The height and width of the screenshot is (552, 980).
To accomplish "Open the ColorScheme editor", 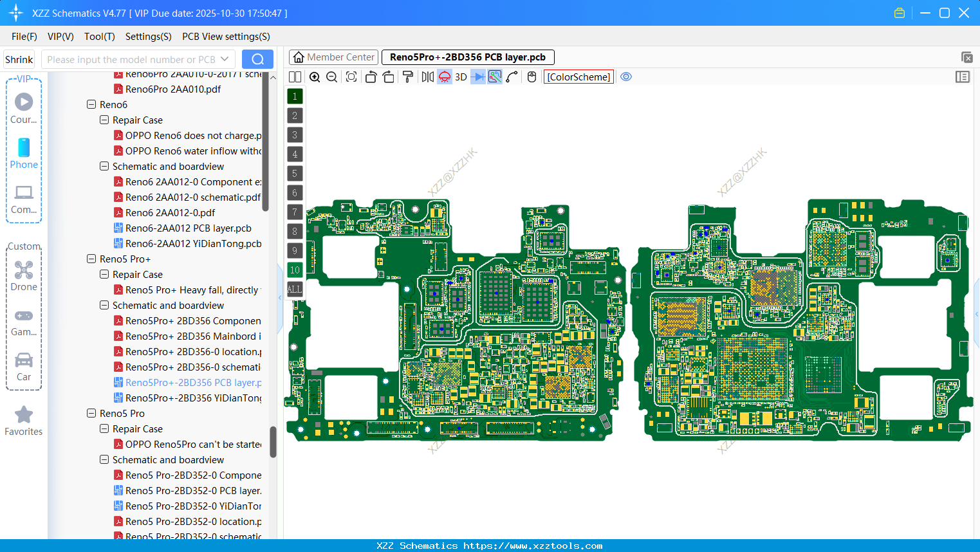I will click(578, 77).
